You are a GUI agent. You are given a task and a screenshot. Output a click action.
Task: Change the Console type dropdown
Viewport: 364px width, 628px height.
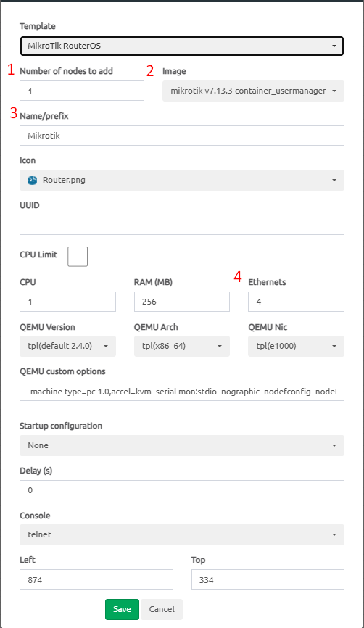point(182,534)
